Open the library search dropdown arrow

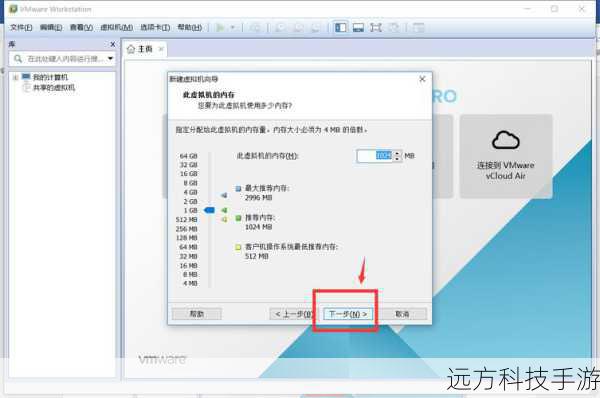[x=110, y=59]
